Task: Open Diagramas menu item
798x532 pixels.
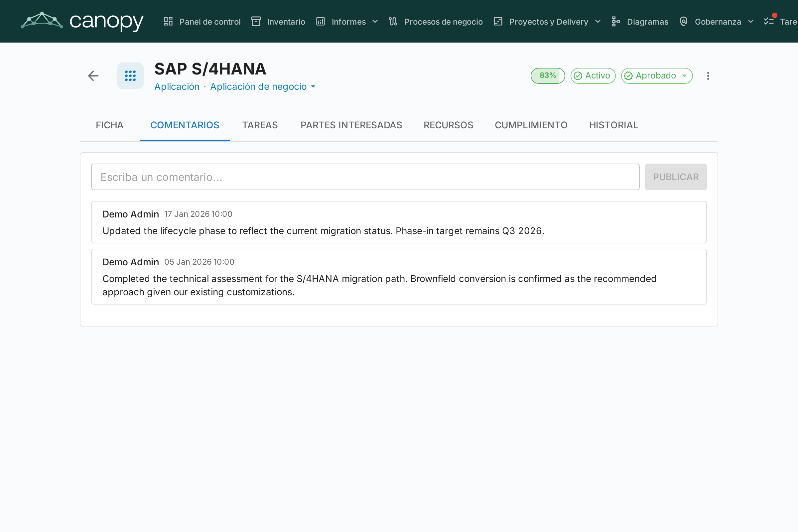Action: pos(640,21)
